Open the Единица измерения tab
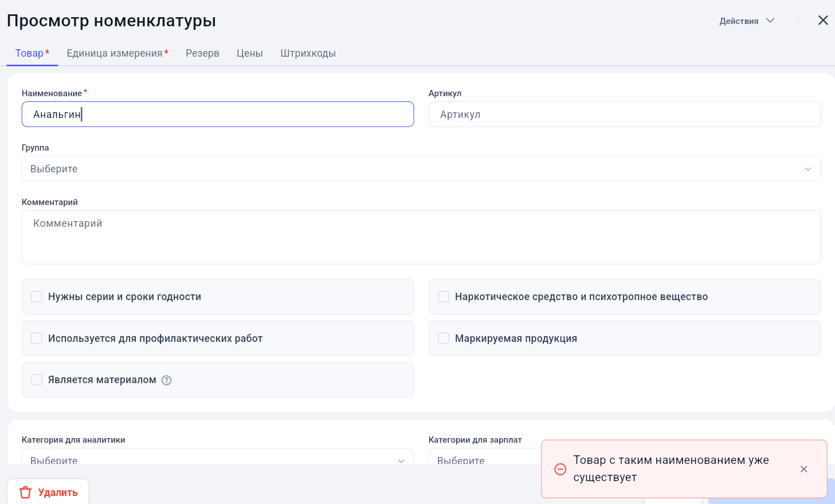The width and height of the screenshot is (835, 504). coord(117,53)
